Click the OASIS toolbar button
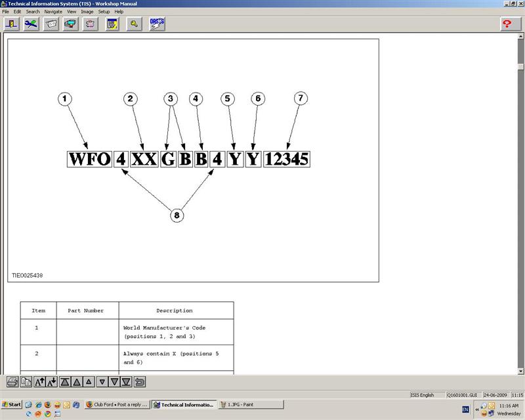 coord(157,24)
